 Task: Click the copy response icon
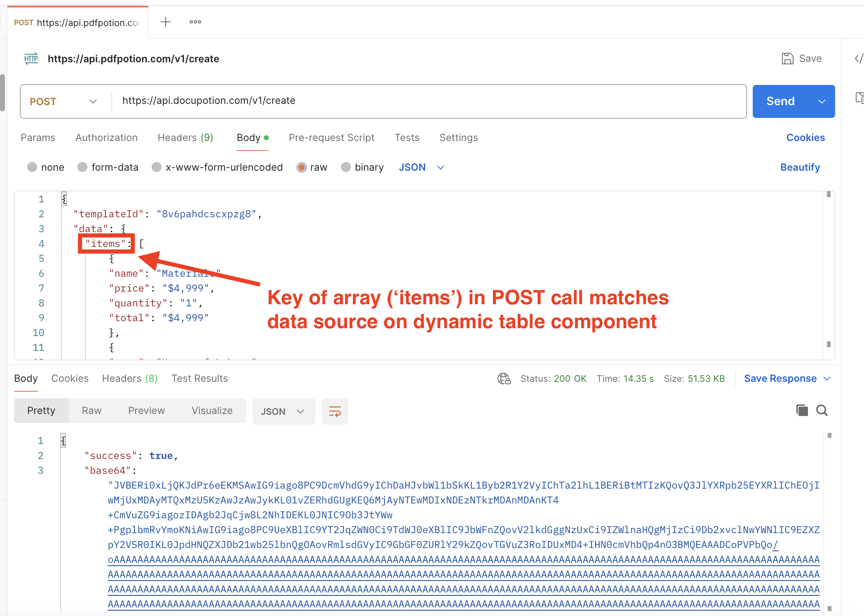(x=802, y=410)
